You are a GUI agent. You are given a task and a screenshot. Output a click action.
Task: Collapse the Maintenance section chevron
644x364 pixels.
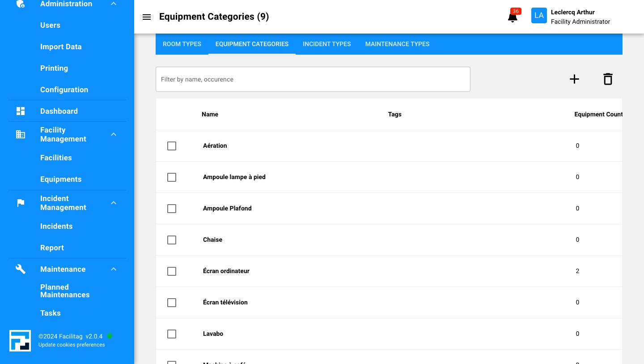point(114,269)
